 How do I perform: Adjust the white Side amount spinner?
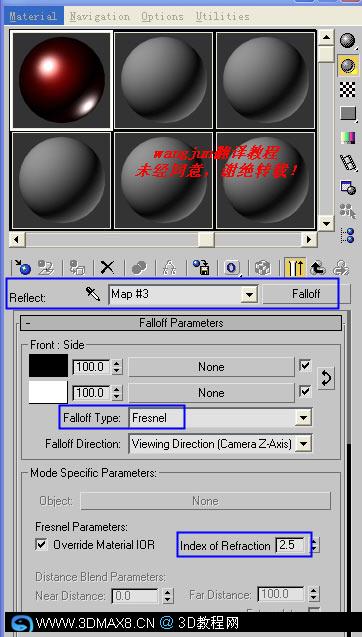pyautogui.click(x=117, y=393)
